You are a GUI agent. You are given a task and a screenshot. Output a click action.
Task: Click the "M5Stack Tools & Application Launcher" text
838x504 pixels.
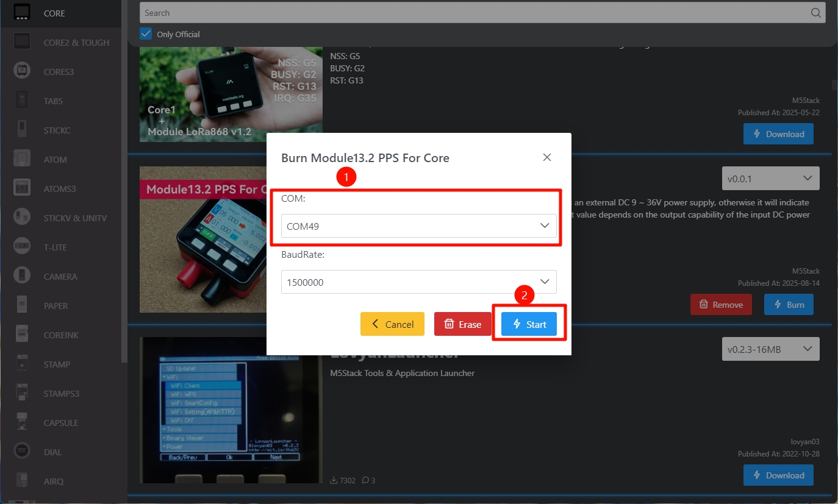click(403, 373)
